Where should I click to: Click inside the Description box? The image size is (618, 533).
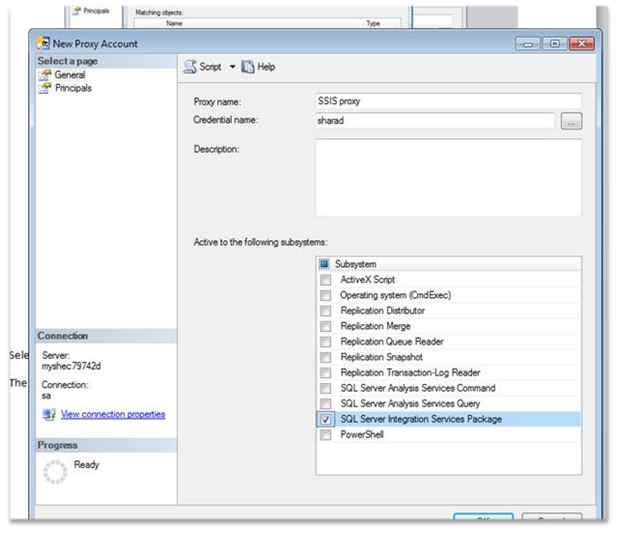449,178
